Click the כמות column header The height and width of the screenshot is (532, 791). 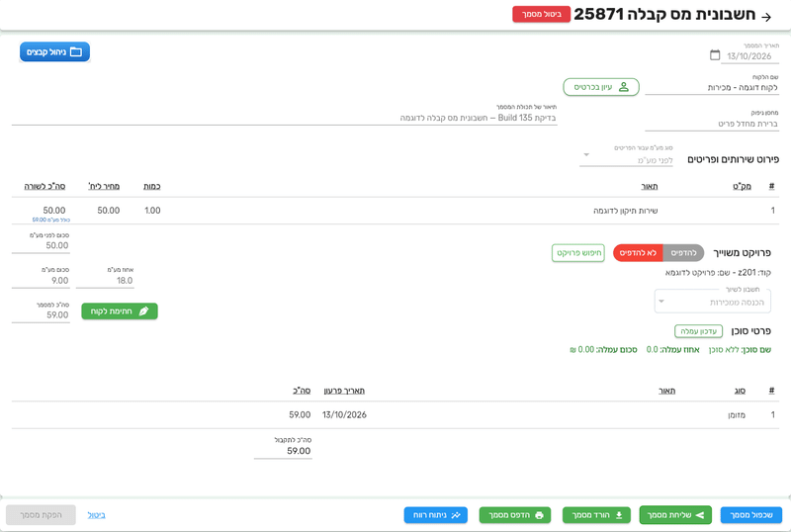click(x=152, y=186)
